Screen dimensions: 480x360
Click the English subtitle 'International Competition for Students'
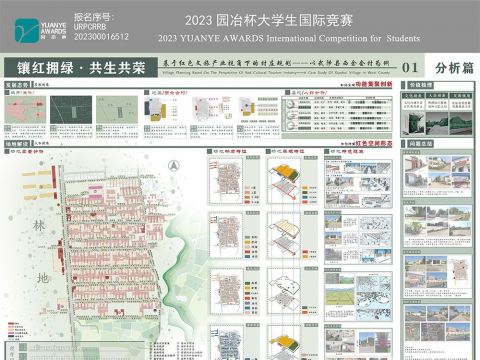(343, 38)
